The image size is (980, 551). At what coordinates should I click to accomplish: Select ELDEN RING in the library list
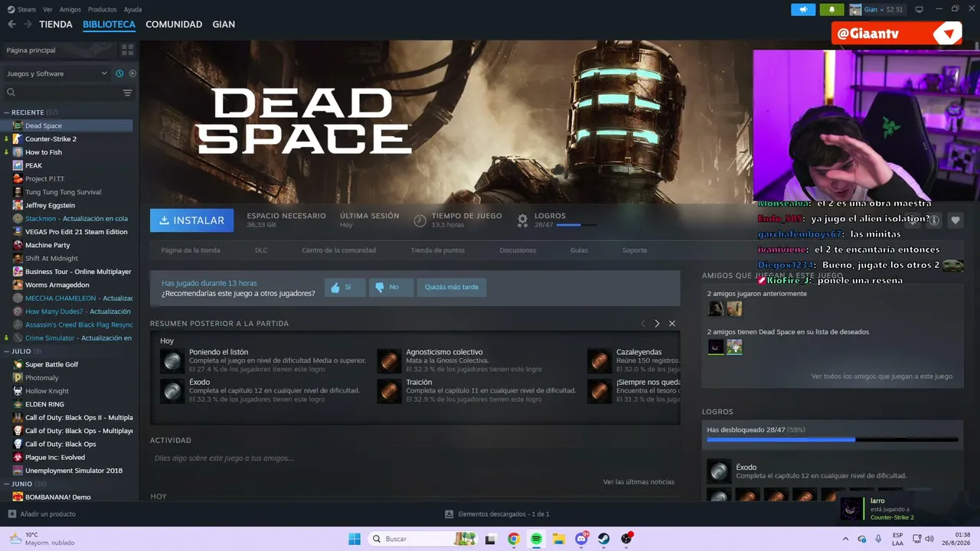click(44, 404)
